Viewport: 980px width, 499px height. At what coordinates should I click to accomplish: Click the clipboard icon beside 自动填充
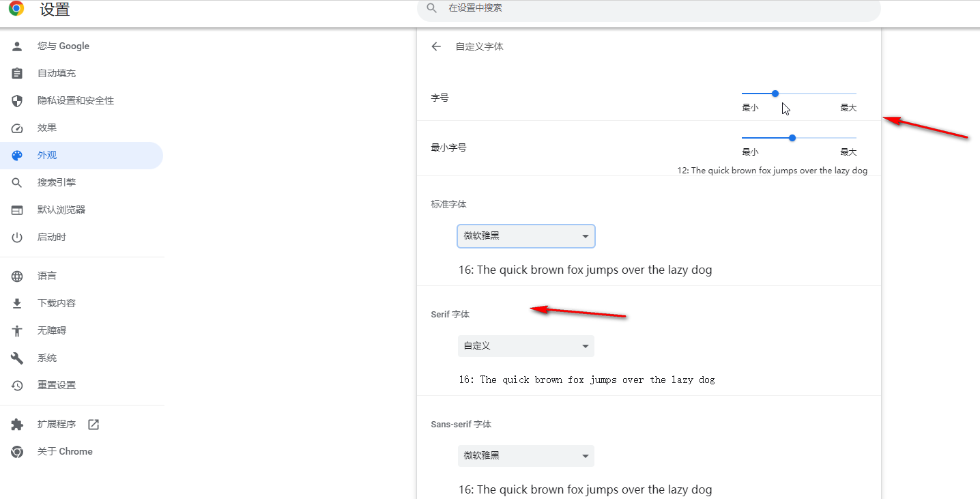coord(17,74)
